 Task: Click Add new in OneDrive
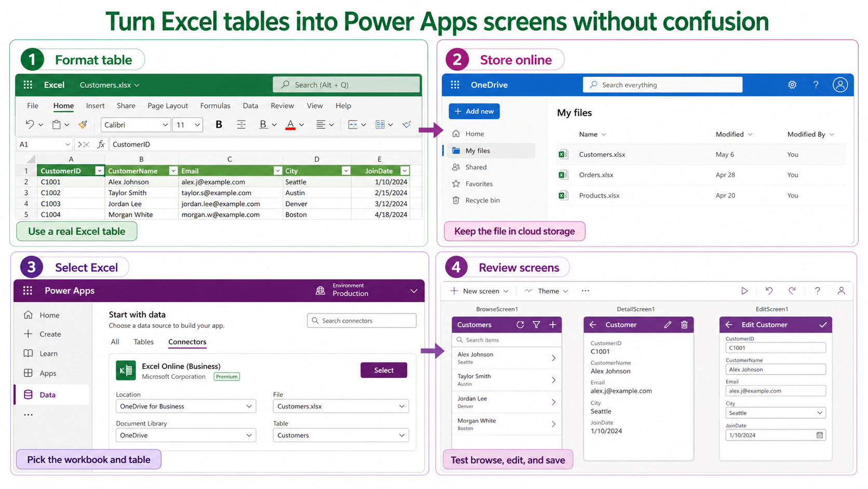(x=474, y=111)
